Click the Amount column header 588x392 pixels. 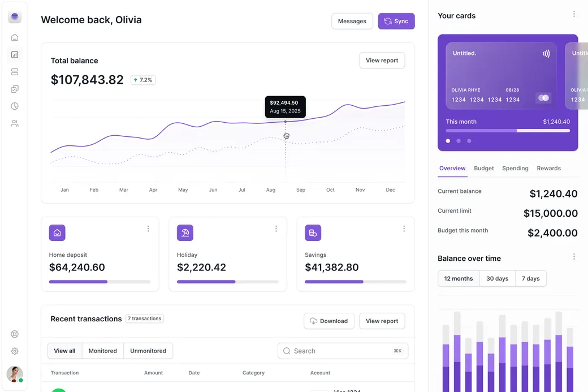tap(153, 373)
